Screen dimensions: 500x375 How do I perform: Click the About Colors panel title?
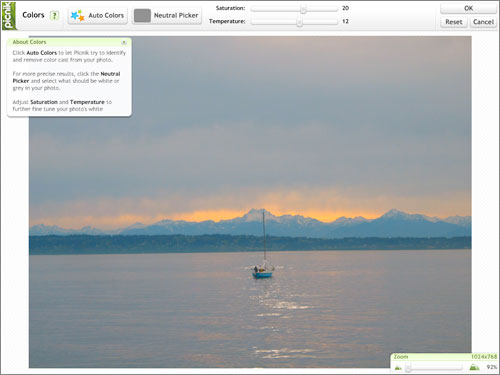coord(29,42)
